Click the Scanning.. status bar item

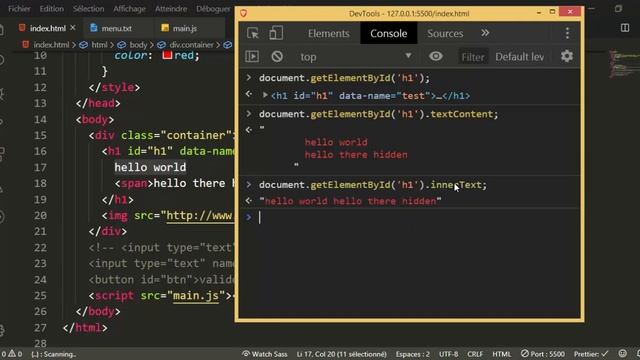[x=53, y=354]
